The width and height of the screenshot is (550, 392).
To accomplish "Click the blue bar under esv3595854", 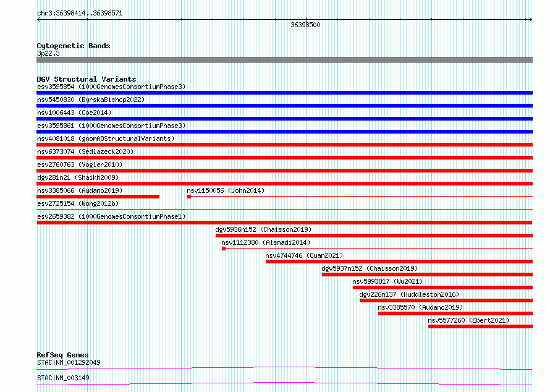I will [x=284, y=93].
